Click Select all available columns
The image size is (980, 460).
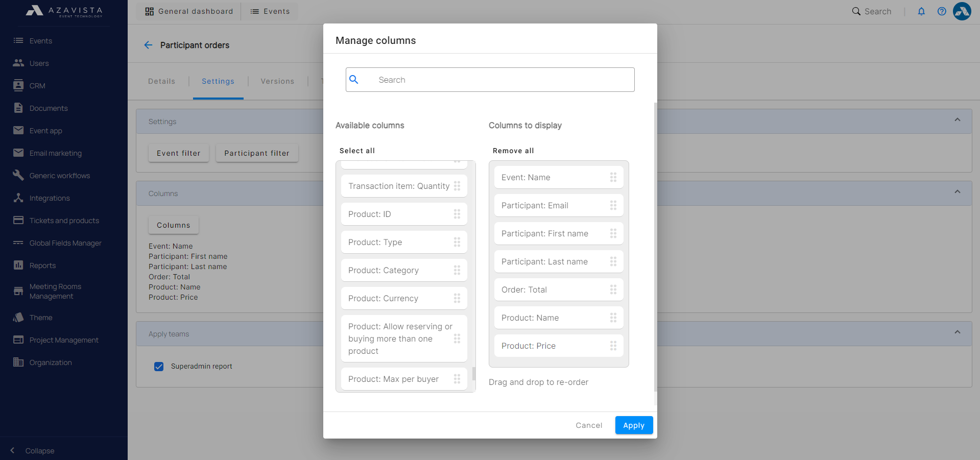click(x=357, y=151)
